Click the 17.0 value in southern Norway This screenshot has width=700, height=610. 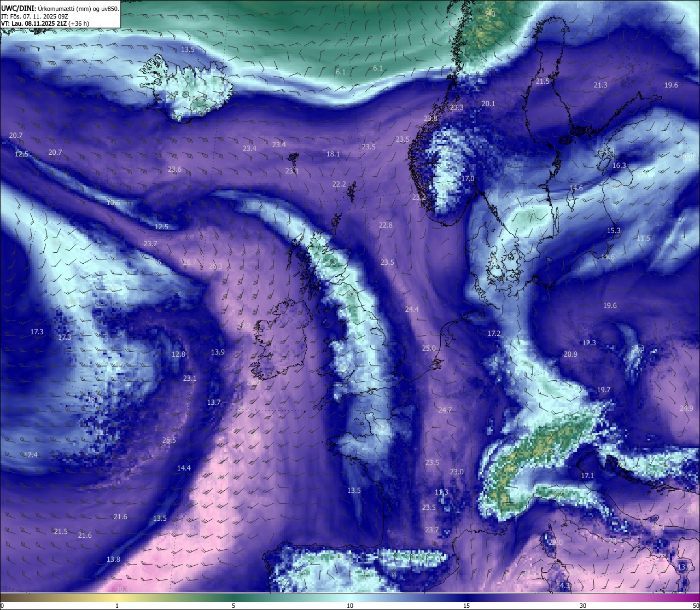pyautogui.click(x=468, y=179)
